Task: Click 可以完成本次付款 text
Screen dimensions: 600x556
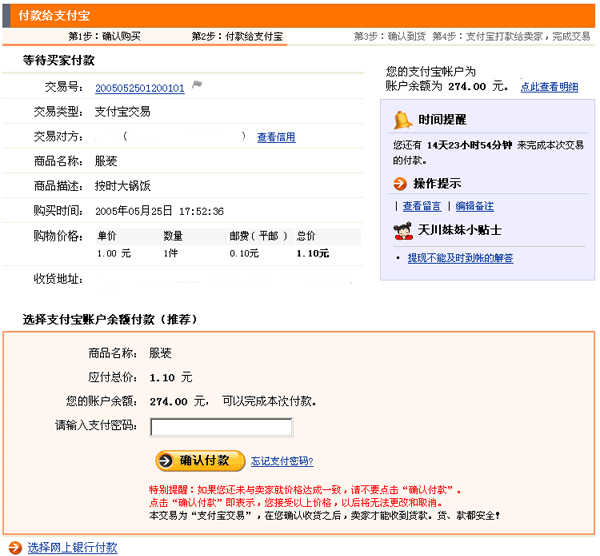Action: [x=269, y=401]
